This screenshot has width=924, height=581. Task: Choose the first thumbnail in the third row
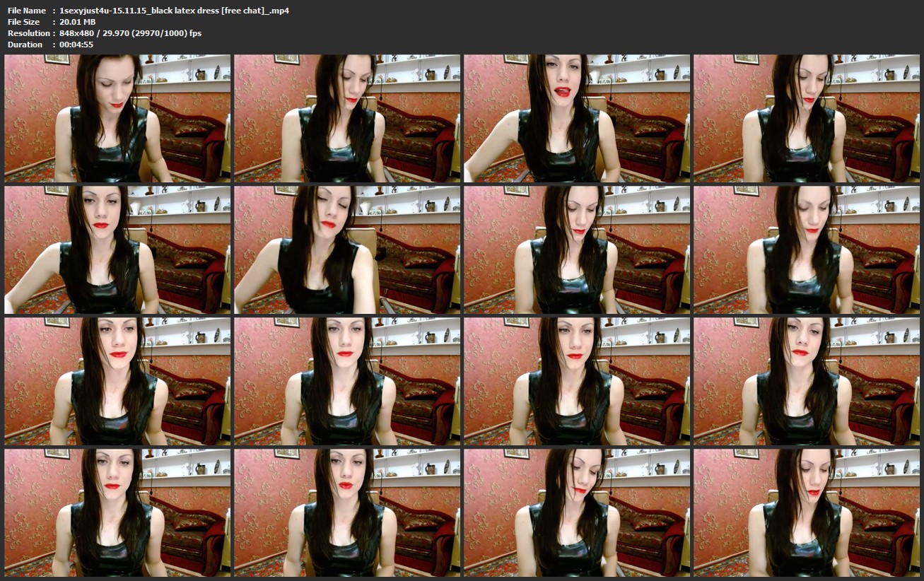[117, 381]
